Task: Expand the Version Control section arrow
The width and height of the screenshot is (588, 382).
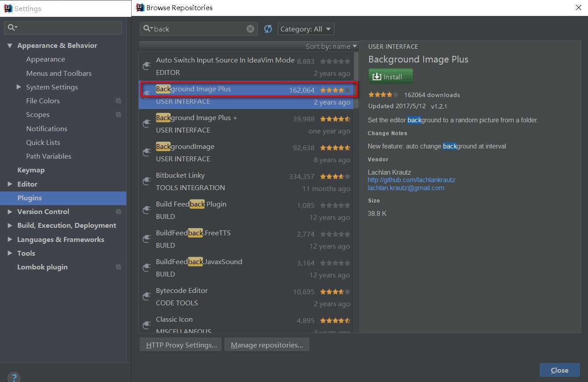Action: [10, 212]
